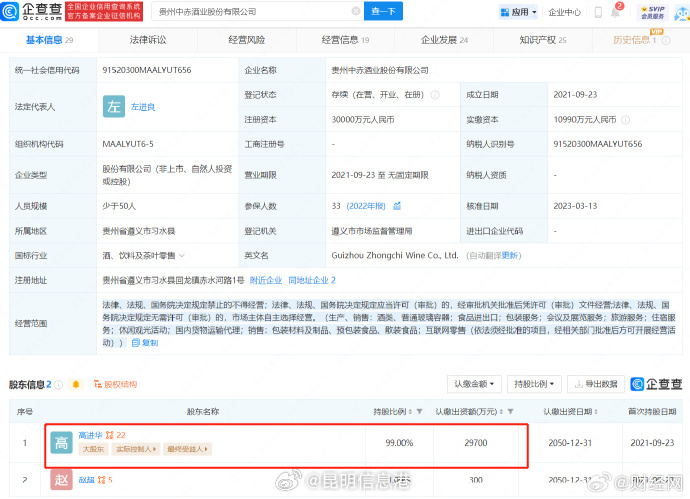This screenshot has height=499, width=690.
Task: Open the 附近企业 link
Action: 266,280
